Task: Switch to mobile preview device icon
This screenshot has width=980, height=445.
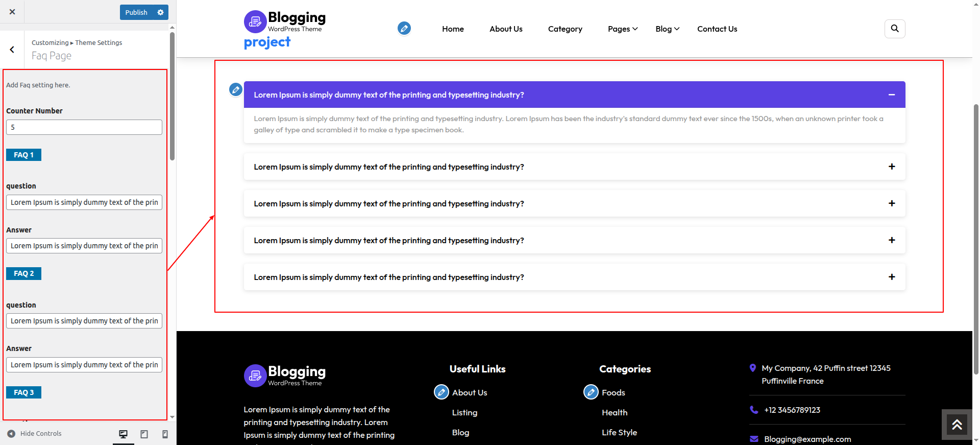Action: (x=165, y=434)
